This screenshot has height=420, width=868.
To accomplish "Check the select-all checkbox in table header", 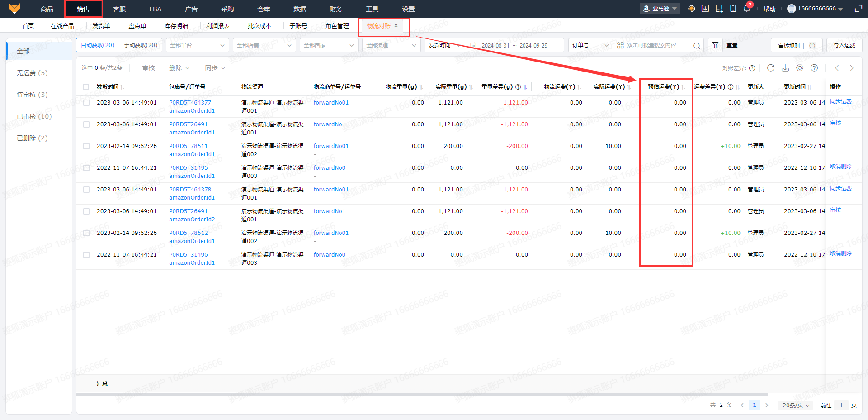I will point(86,87).
